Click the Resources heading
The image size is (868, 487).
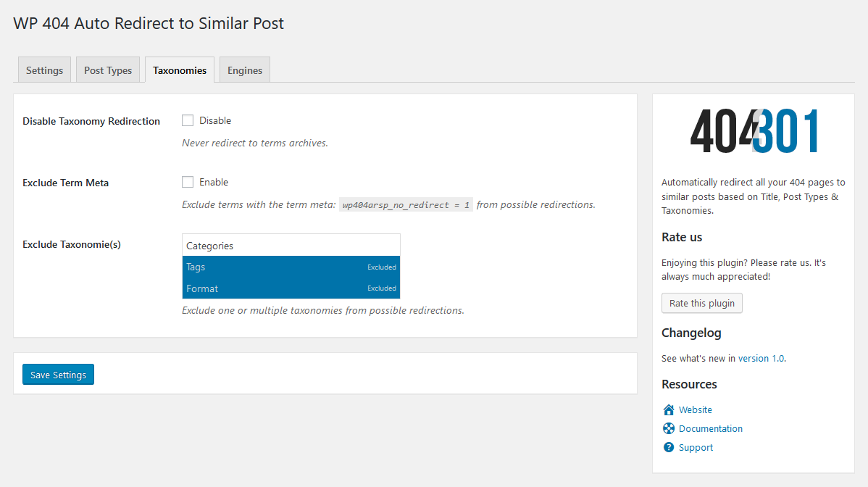[689, 384]
